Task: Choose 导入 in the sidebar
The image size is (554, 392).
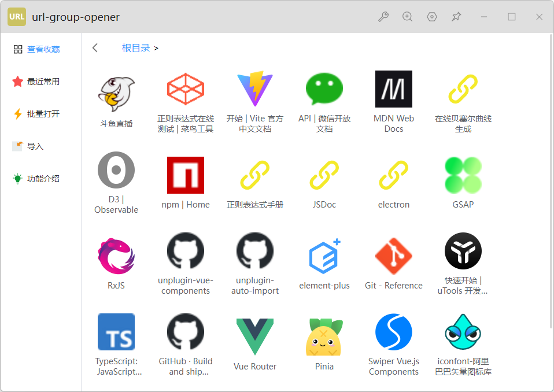Action: [28, 146]
